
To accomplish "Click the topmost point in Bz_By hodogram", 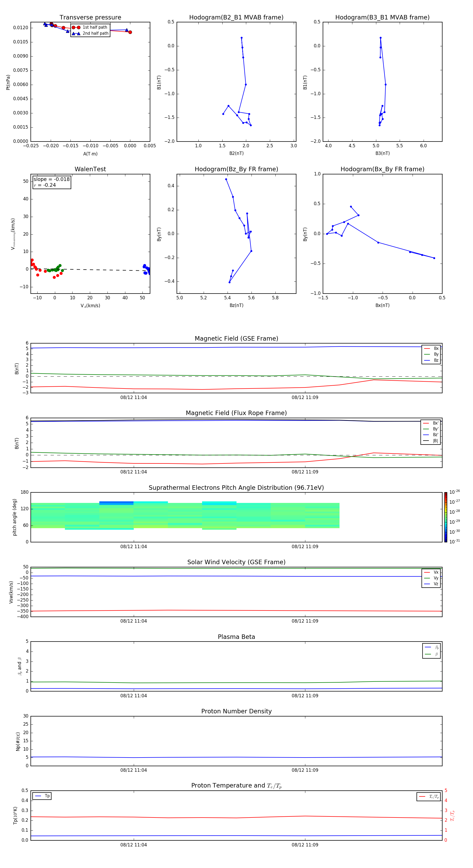I will [x=226, y=179].
